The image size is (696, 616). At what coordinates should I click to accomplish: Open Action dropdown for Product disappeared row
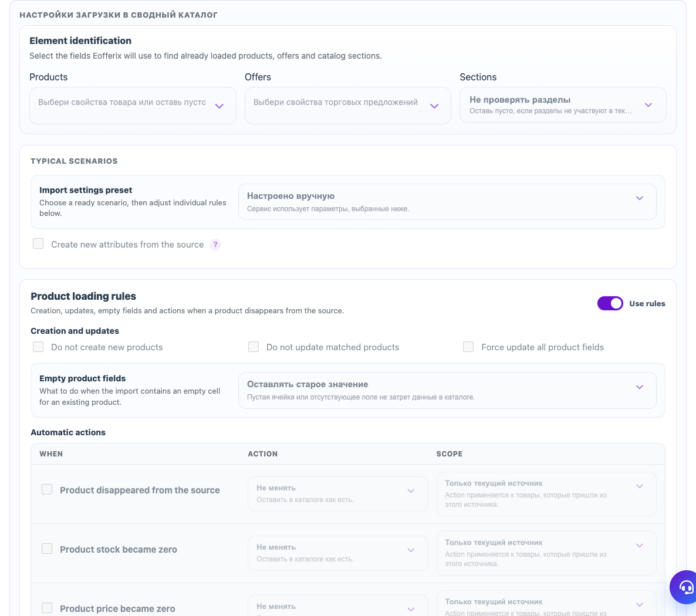coord(338,493)
